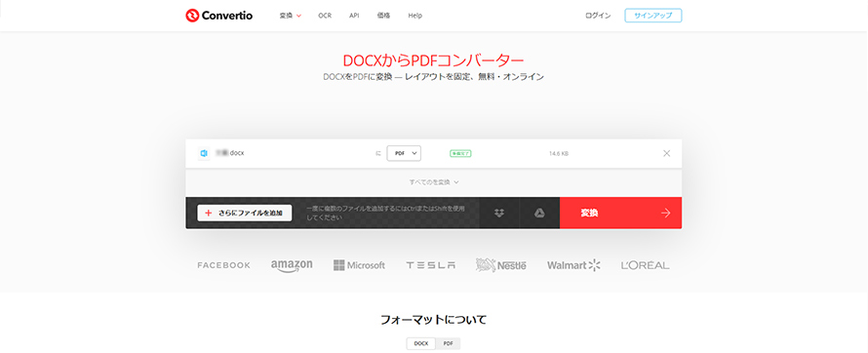This screenshot has width=868, height=353.
Task: Click the Walmart logo
Action: (574, 265)
